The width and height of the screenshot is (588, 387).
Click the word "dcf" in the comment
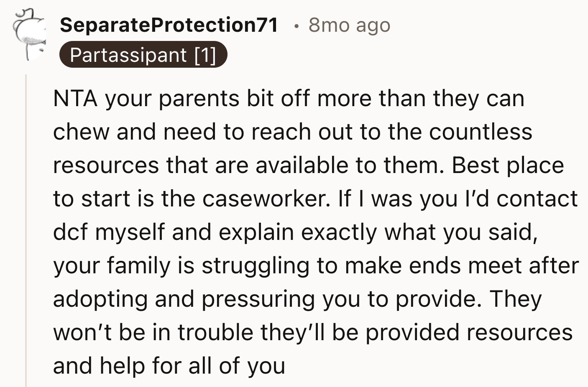click(70, 232)
